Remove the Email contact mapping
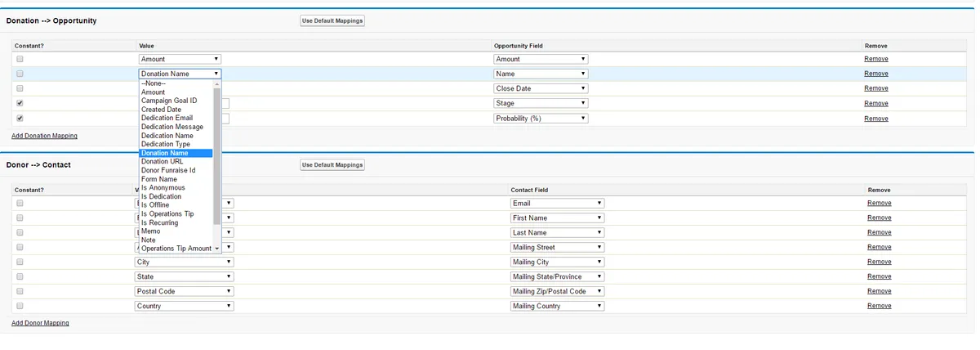The width and height of the screenshot is (980, 350). click(x=880, y=203)
